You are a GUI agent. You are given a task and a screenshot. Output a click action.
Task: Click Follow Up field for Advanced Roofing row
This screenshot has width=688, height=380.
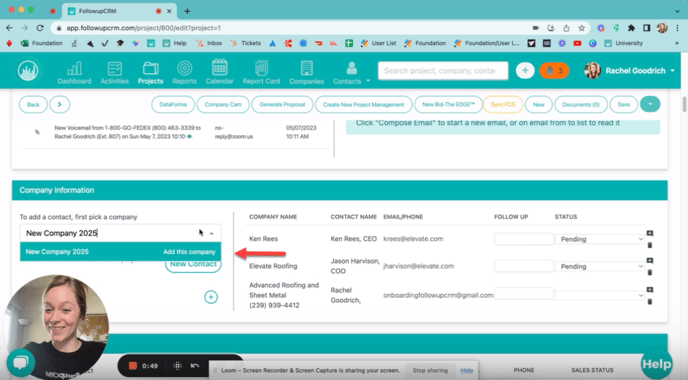click(x=524, y=294)
